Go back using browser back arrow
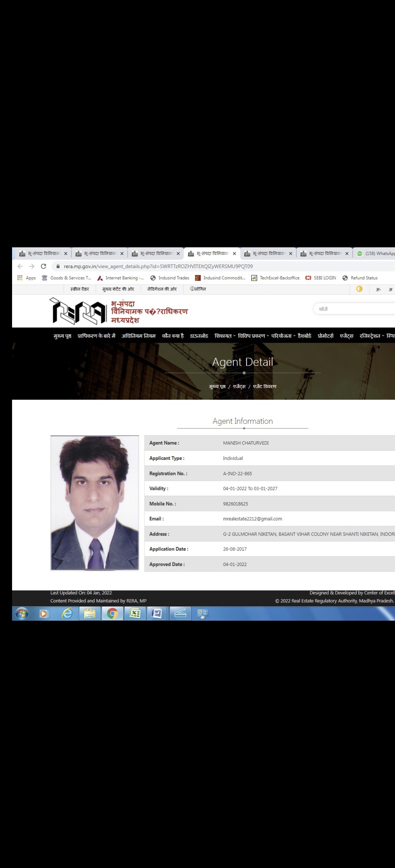The image size is (395, 868). (20, 266)
